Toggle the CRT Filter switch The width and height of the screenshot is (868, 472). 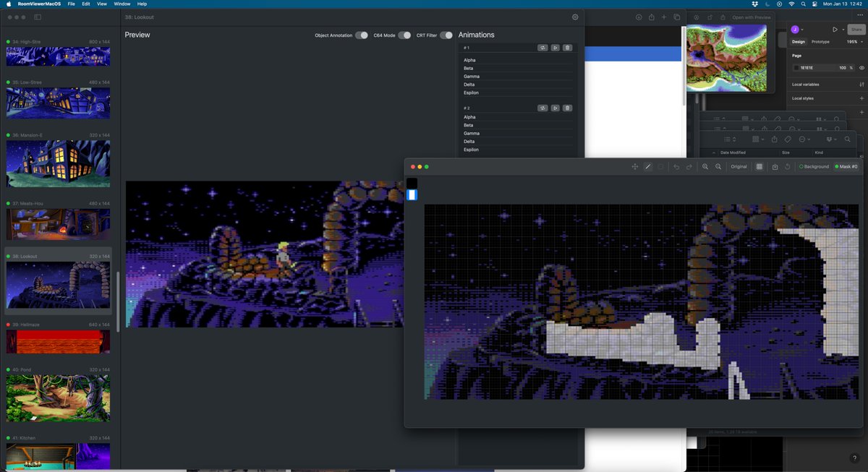(x=446, y=35)
